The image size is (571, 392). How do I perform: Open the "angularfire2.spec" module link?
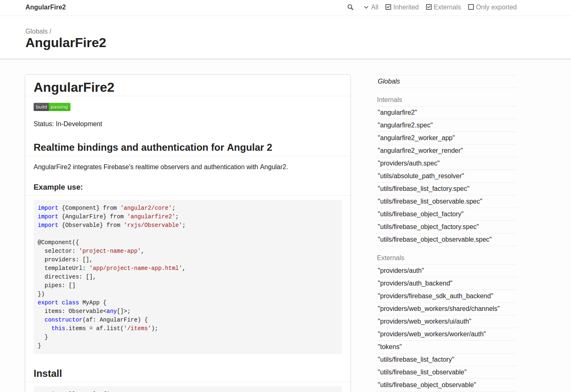pyautogui.click(x=446, y=125)
